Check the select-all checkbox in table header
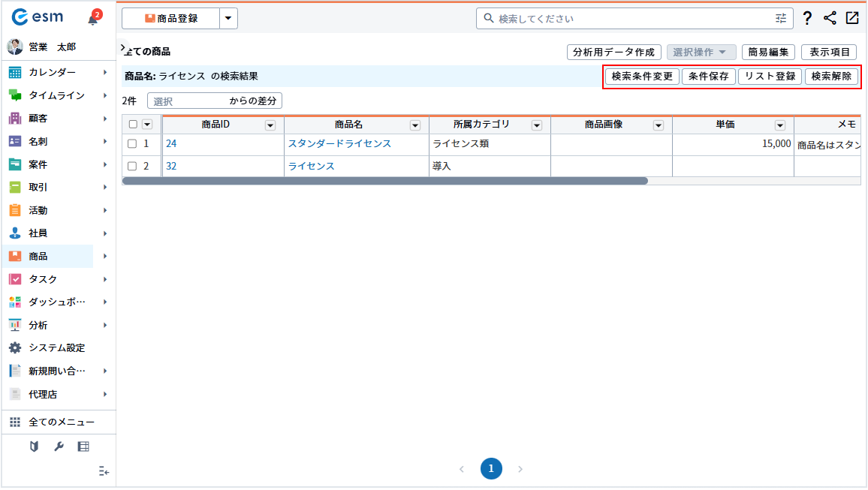 pyautogui.click(x=133, y=125)
